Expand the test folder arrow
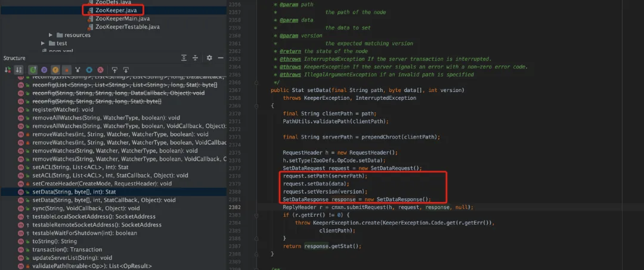This screenshot has width=644, height=270. pos(43,43)
